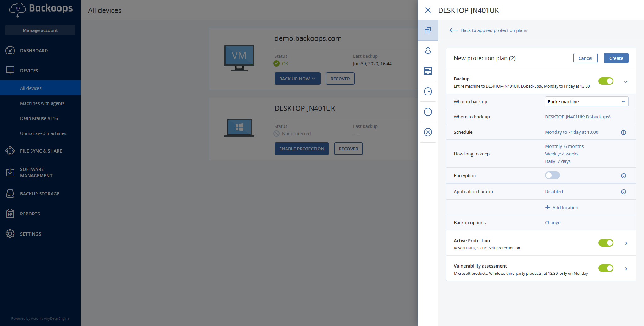
Task: Toggle the Active Protection switch
Action: pos(606,243)
